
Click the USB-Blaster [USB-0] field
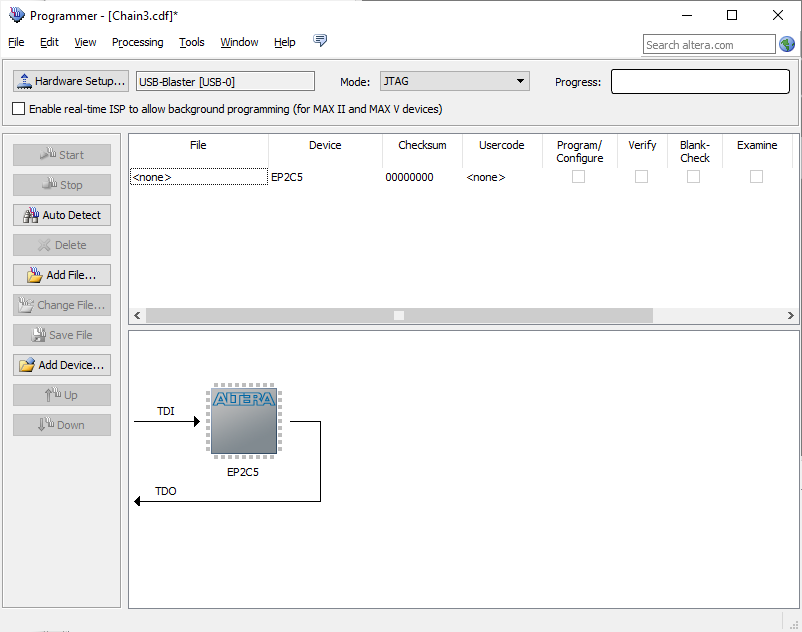tap(225, 81)
